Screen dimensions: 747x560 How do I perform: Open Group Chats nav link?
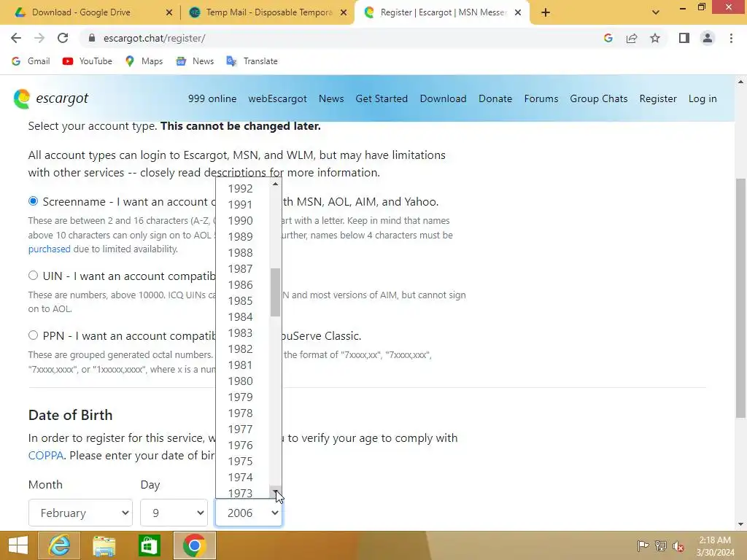pyautogui.click(x=599, y=98)
